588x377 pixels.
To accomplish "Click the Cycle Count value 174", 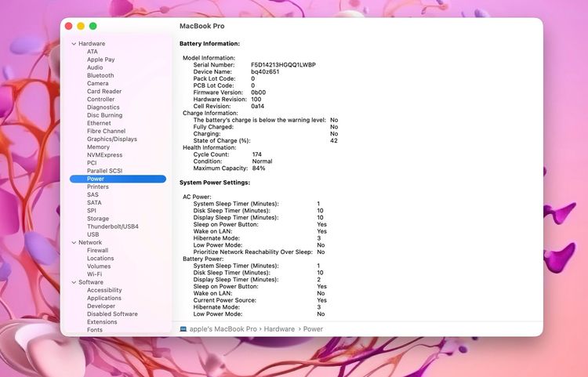I will click(257, 154).
